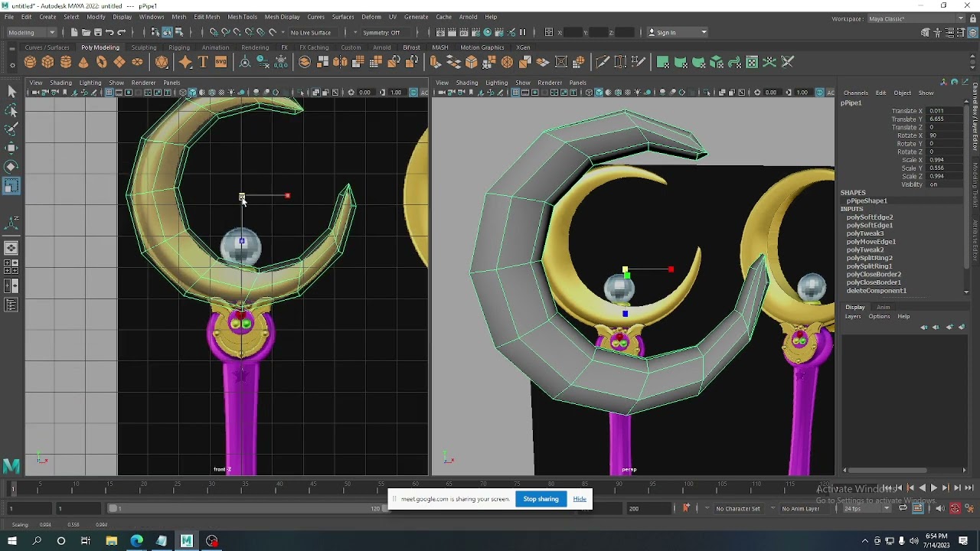The image size is (980, 551).
Task: Click the Save Scene icon
Action: coord(97,32)
